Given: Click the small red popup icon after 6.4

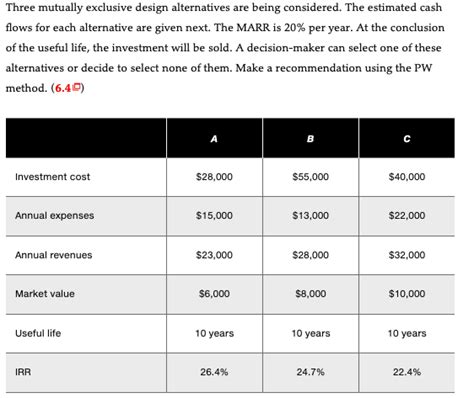Looking at the screenshot, I should 77,87.
